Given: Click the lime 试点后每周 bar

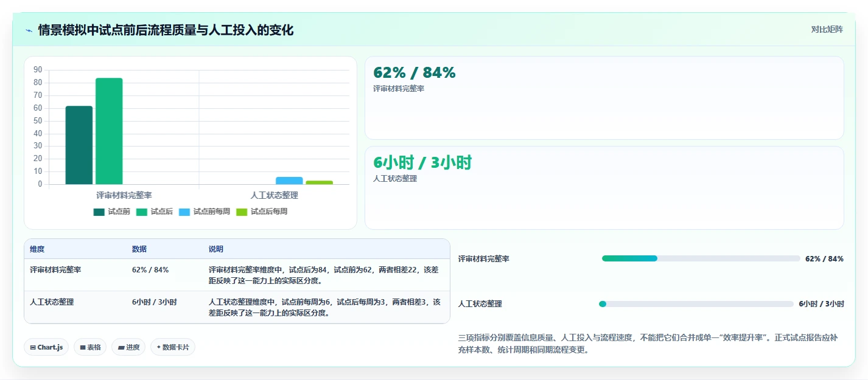Looking at the screenshot, I should point(319,182).
